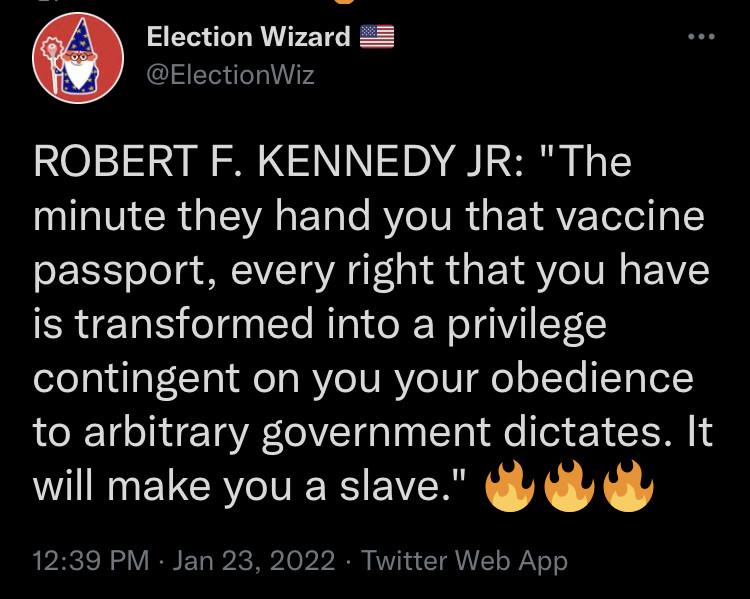Click the first fire emoji
Image resolution: width=750 pixels, height=599 pixels.
pos(508,489)
